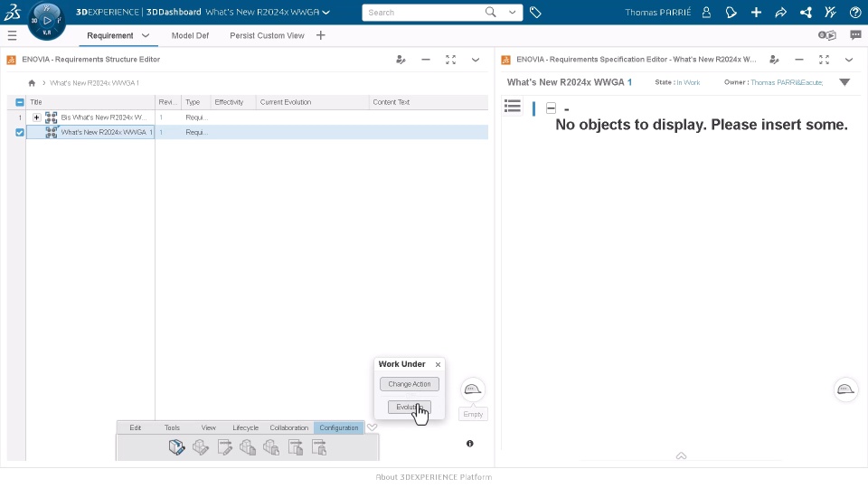Click the Empty work-under label

click(473, 414)
